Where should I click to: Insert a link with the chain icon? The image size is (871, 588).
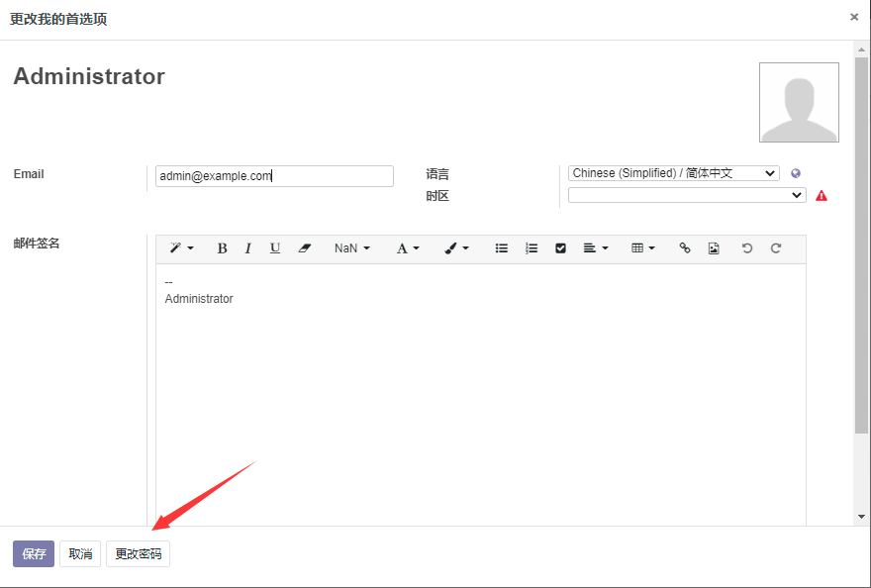685,248
